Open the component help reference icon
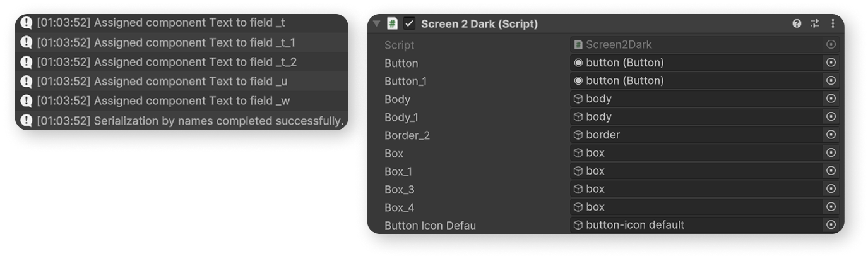Viewport: 868px width, 258px height. tap(797, 23)
